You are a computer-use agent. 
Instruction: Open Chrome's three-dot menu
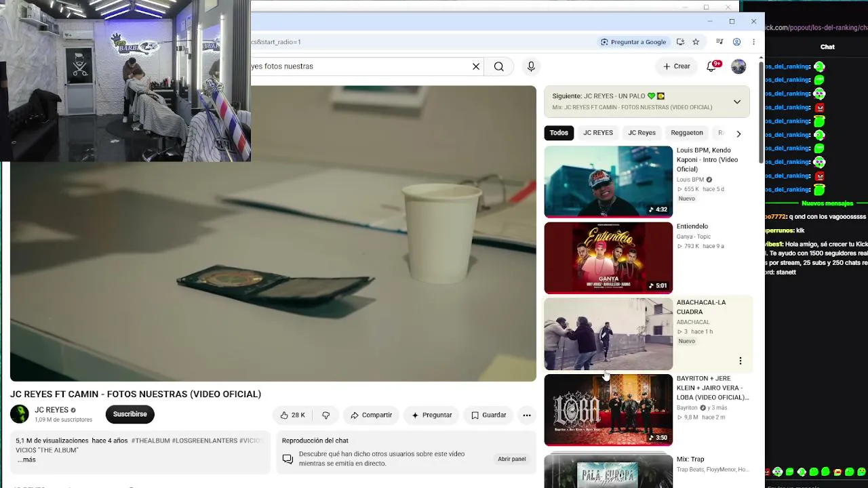[x=753, y=42]
